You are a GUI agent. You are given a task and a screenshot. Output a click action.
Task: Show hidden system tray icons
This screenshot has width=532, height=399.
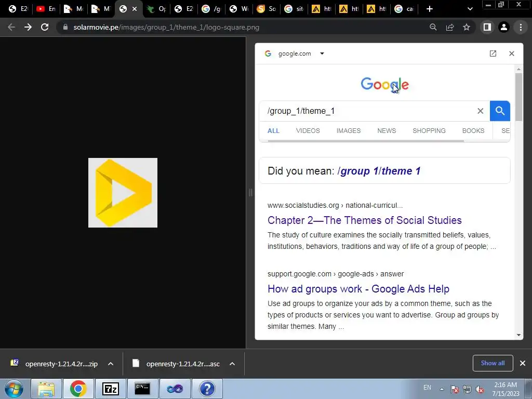442,389
